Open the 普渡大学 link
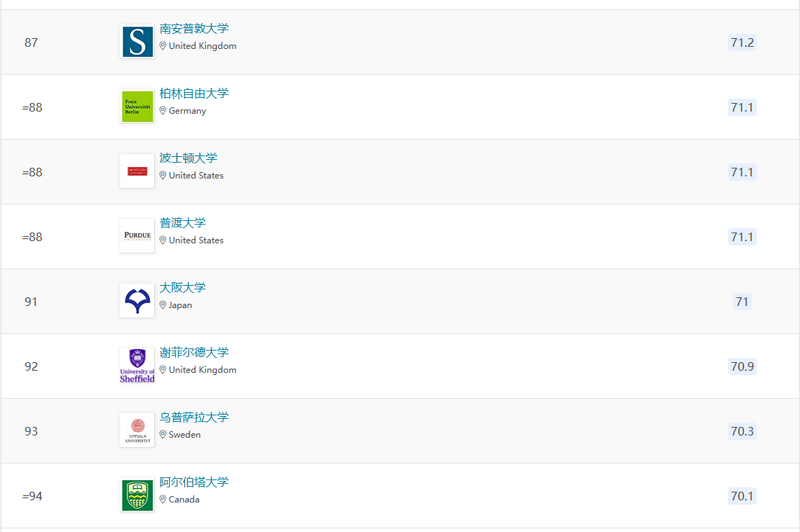 click(183, 223)
